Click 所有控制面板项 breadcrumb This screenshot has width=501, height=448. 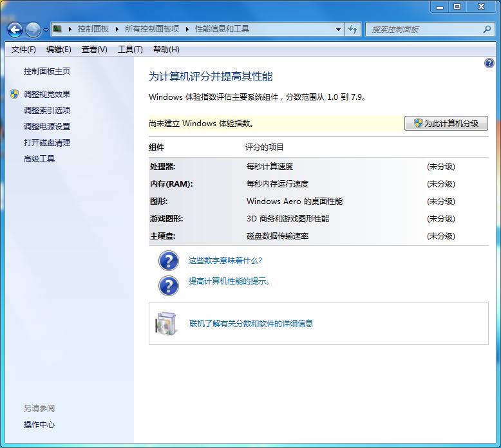(152, 29)
